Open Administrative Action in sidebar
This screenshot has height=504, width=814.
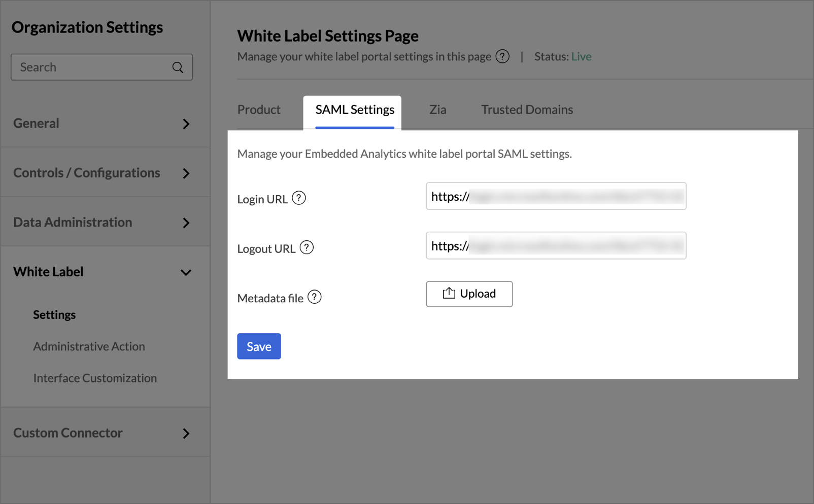(89, 346)
